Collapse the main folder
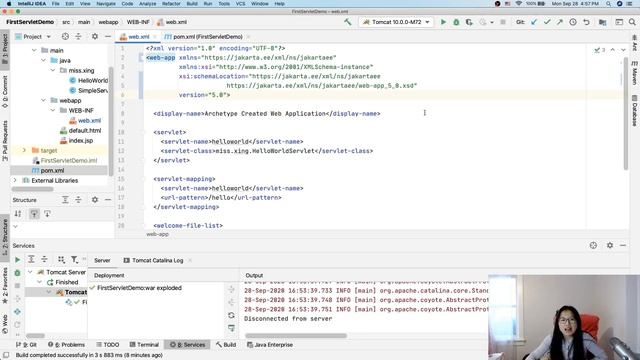The image size is (640, 360). tap(34, 50)
